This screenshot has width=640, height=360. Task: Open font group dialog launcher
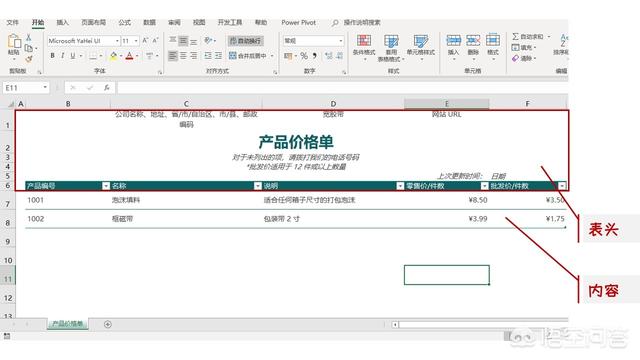[160, 72]
